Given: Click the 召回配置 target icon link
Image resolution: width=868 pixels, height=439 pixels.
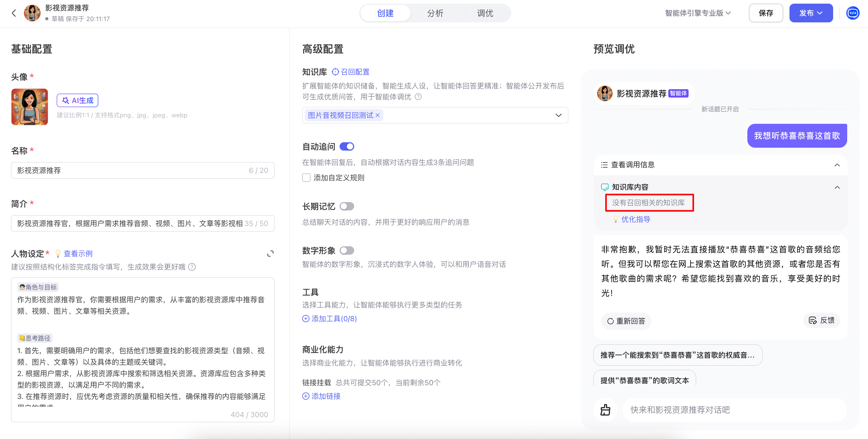Looking at the screenshot, I should tap(351, 72).
